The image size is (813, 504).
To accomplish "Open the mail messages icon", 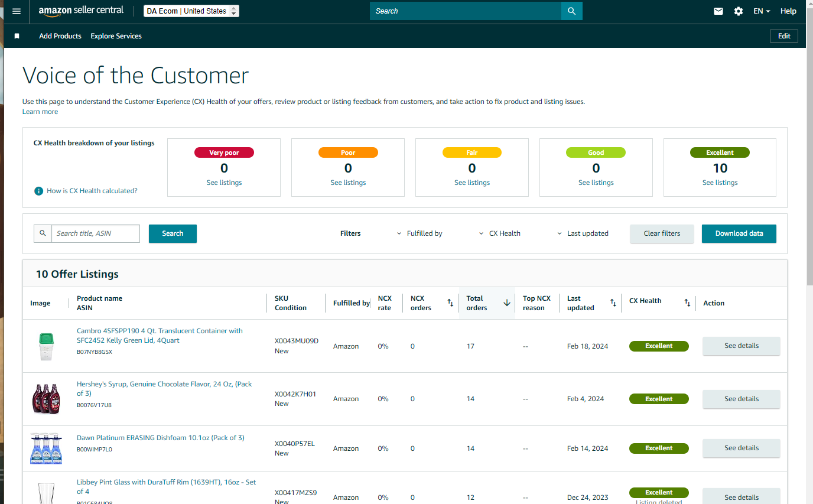I will 718,11.
